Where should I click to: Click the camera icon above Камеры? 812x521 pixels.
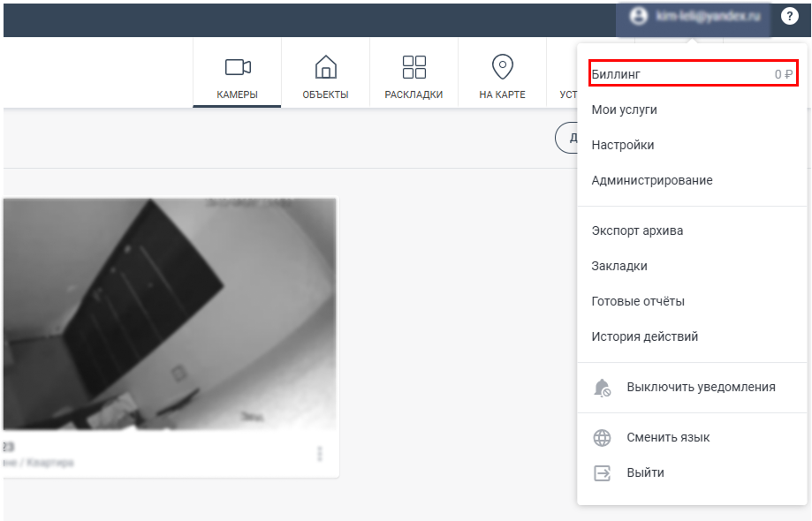[x=238, y=67]
